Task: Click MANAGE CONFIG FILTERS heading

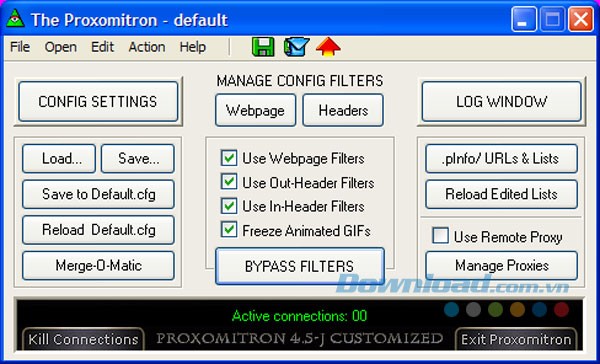Action: pyautogui.click(x=300, y=81)
